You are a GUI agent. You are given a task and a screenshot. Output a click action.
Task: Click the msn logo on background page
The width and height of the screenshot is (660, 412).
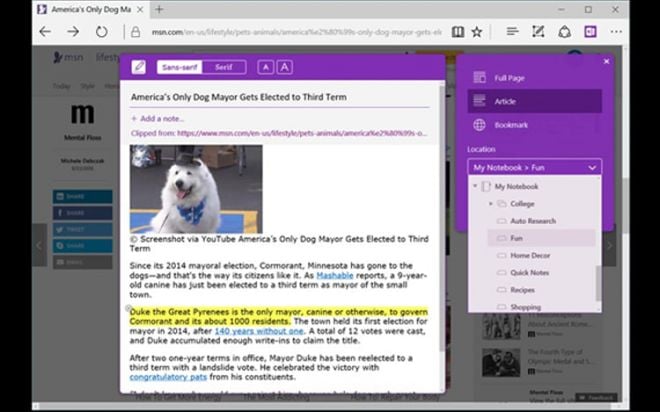tap(69, 57)
